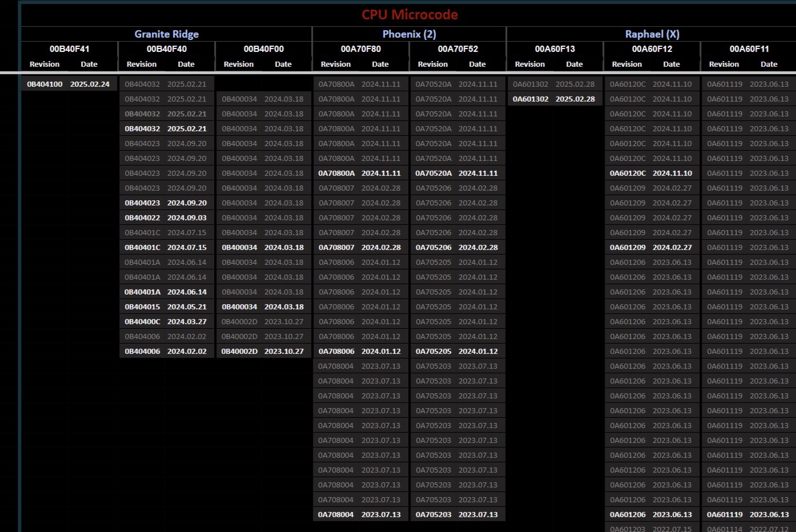This screenshot has width=796, height=532.
Task: Select the bold 2024.07.15 date cell
Action: point(187,247)
